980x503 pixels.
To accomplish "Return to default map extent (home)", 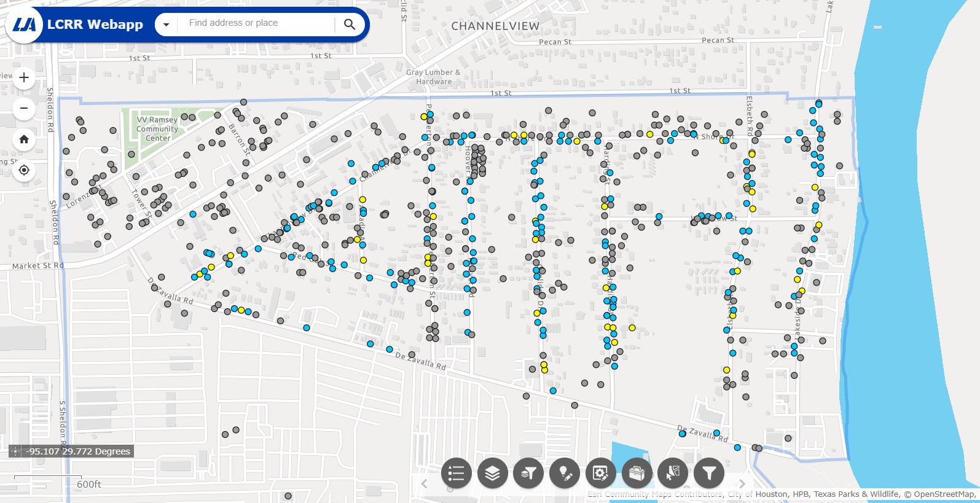I will (24, 139).
